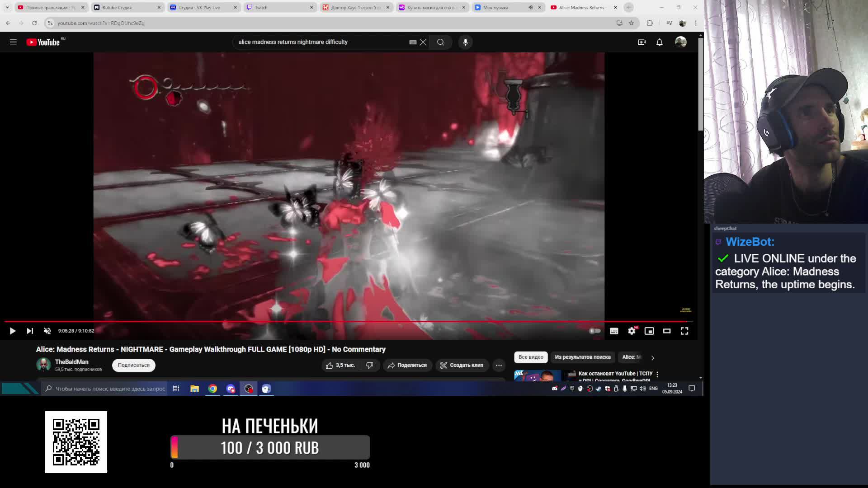Click the create video icon

[642, 42]
